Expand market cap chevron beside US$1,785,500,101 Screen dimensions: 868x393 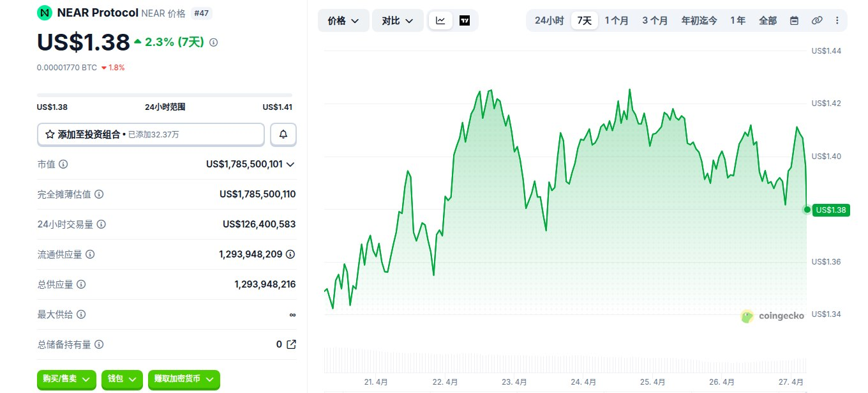[290, 164]
